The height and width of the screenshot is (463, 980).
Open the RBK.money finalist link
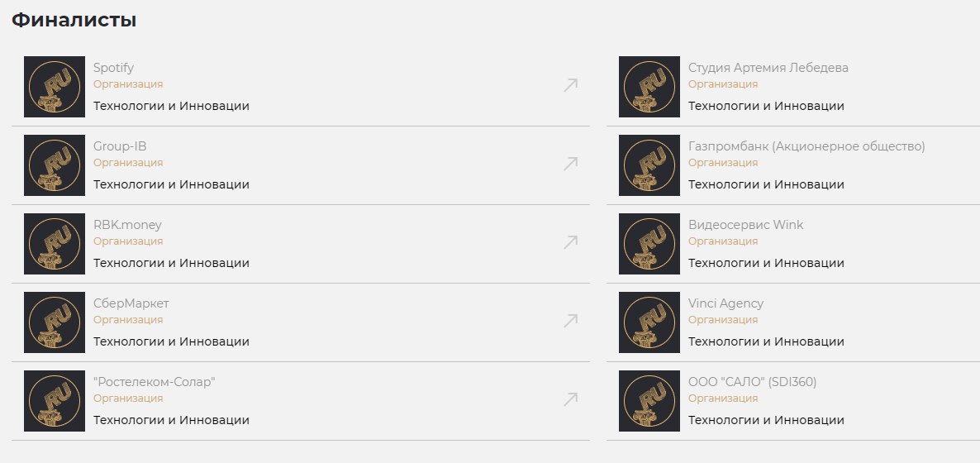pos(127,225)
